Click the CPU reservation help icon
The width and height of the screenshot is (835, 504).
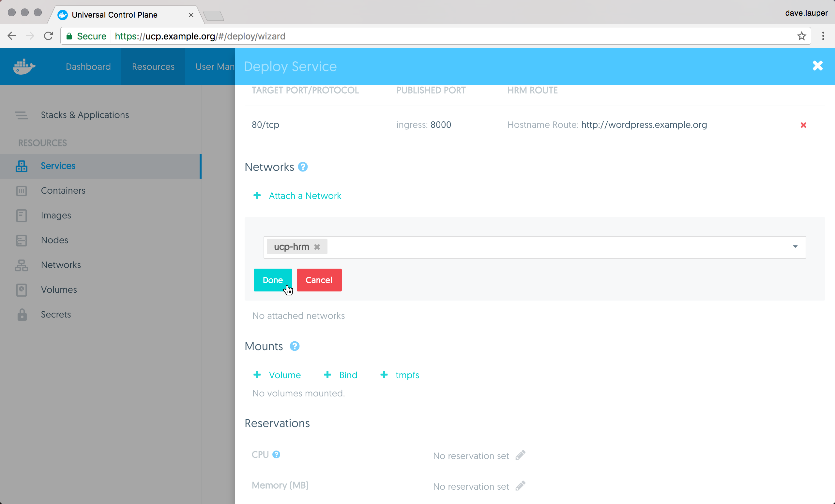pyautogui.click(x=276, y=454)
